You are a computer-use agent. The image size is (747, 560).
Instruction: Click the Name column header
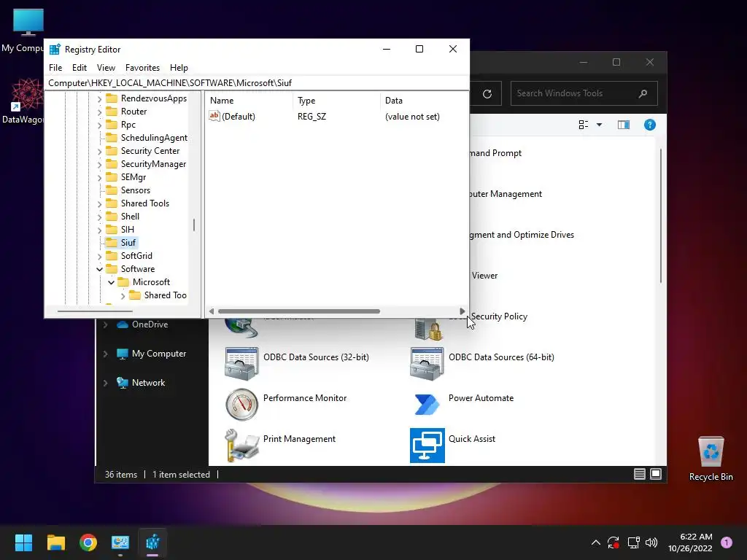pos(249,101)
